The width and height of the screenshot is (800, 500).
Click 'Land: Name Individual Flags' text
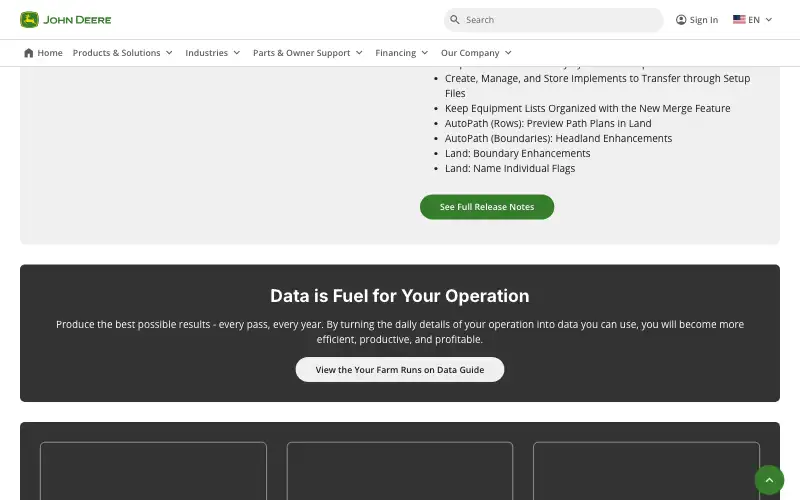510,168
